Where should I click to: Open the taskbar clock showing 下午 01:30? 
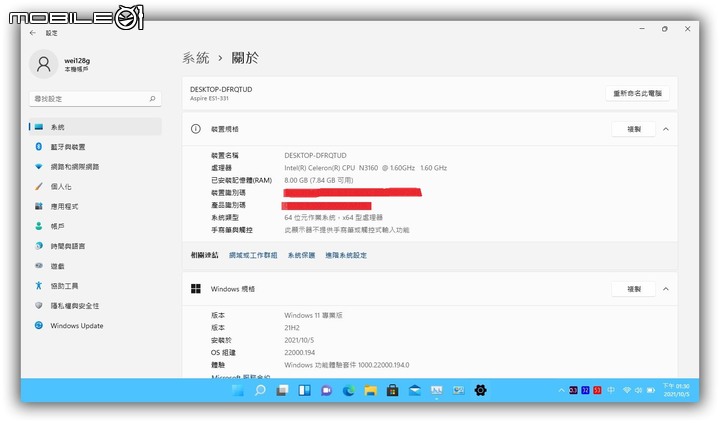click(675, 390)
